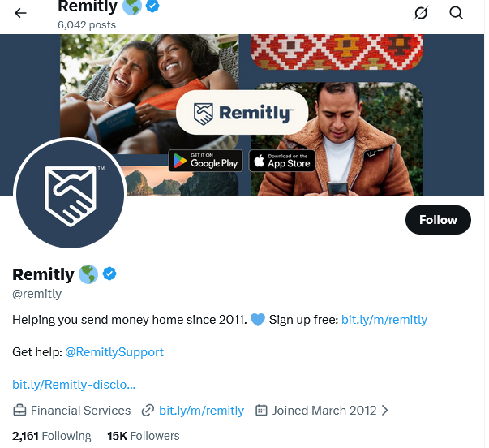The width and height of the screenshot is (489, 448).
Task: Click the verified badge beside profile name
Action: [x=109, y=274]
